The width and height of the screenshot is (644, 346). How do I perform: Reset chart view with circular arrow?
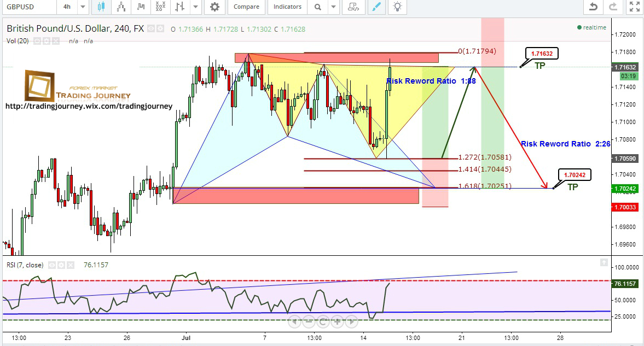point(323,321)
